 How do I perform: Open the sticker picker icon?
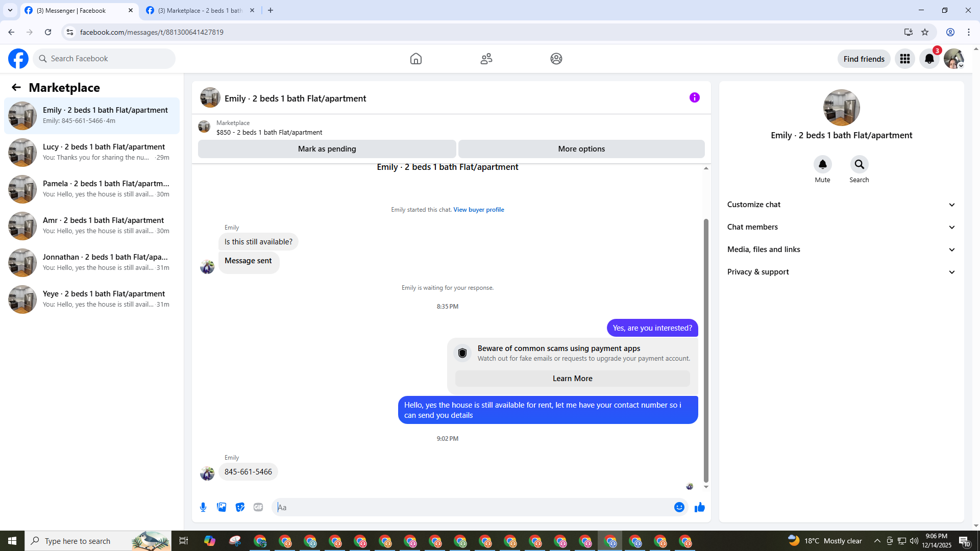tap(240, 507)
